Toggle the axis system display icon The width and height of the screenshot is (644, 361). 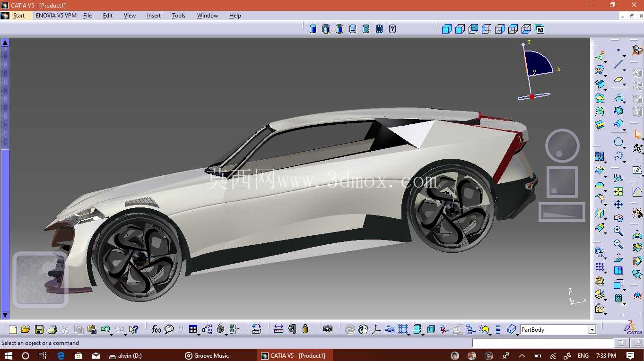[376, 329]
